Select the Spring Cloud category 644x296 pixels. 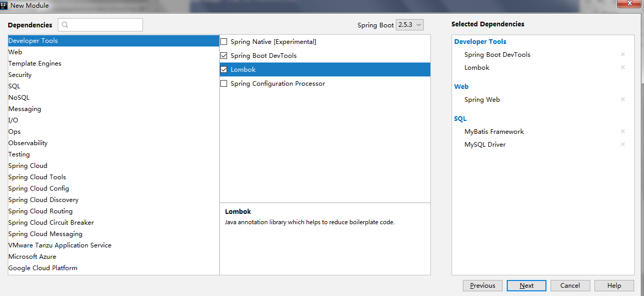[x=114, y=166]
